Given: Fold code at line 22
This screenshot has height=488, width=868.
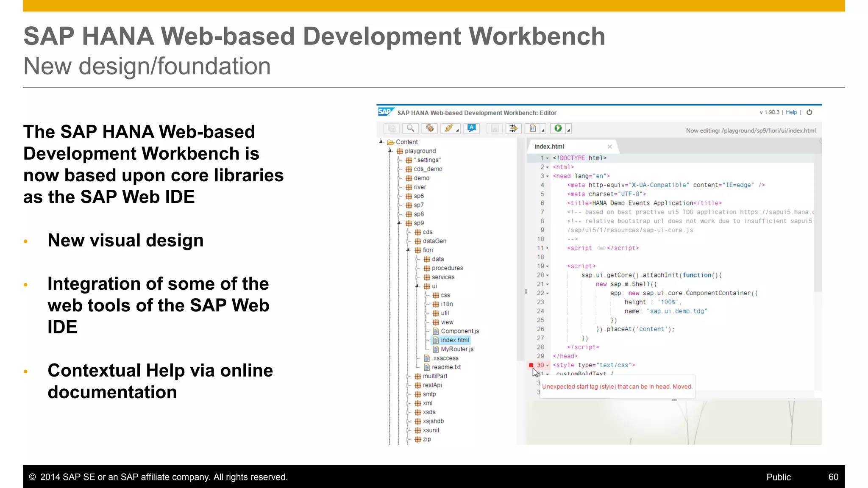Looking at the screenshot, I should coord(548,293).
